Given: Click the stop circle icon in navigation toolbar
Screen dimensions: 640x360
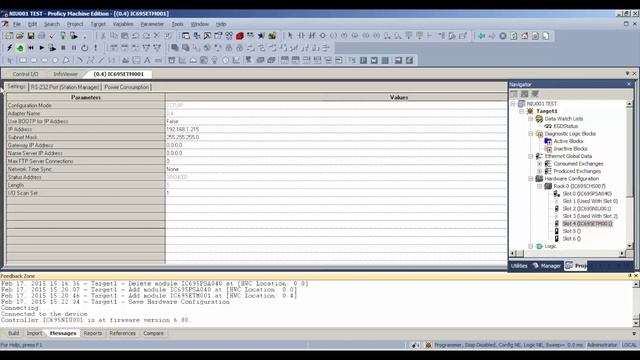Looking at the screenshot, I should (503, 36).
